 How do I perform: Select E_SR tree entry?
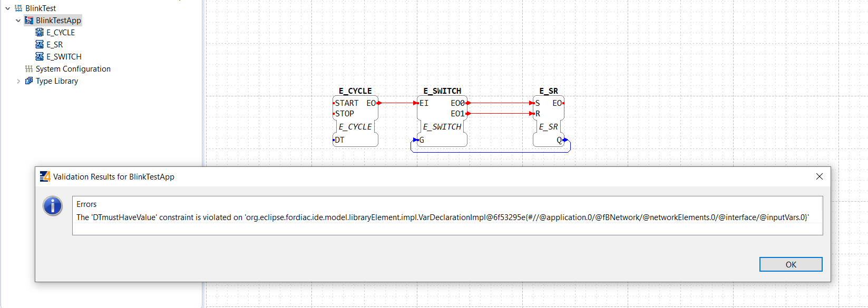coord(54,45)
